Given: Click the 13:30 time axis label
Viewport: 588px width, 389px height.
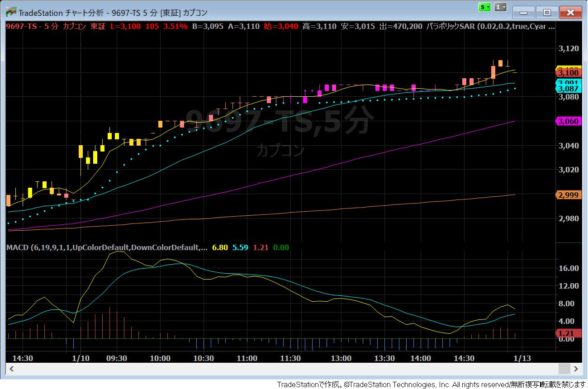Looking at the screenshot, I should point(384,358).
